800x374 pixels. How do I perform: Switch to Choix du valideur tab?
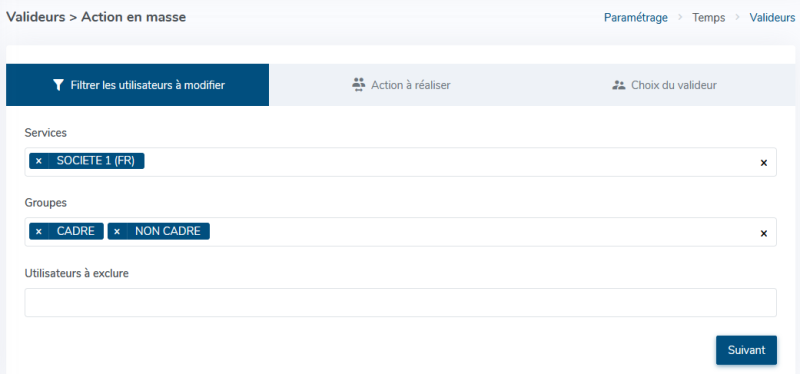[664, 85]
